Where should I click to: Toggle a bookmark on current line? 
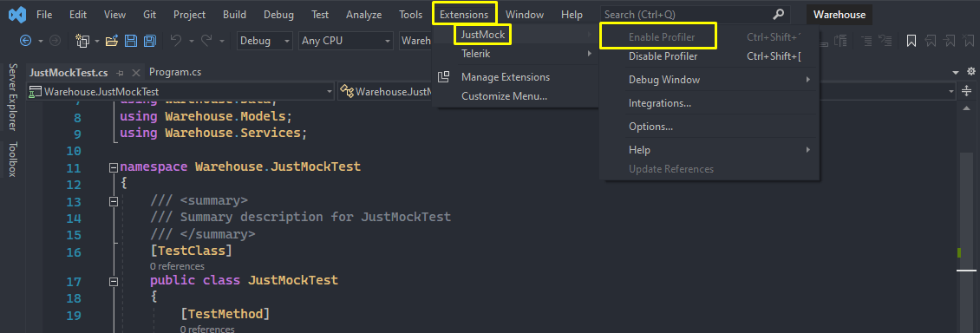coord(911,41)
